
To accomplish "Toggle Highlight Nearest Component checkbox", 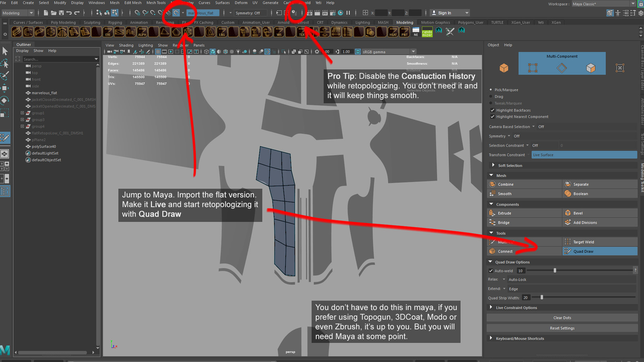I will 492,117.
